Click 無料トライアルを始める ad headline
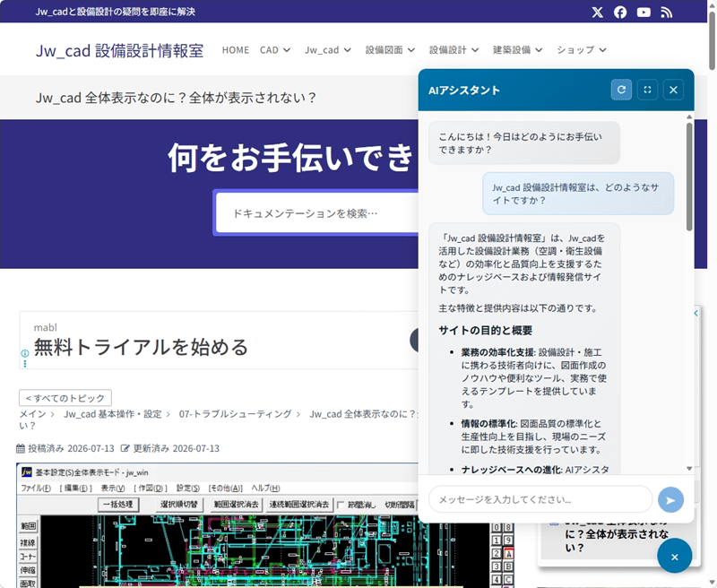717x588 pixels. click(x=141, y=347)
